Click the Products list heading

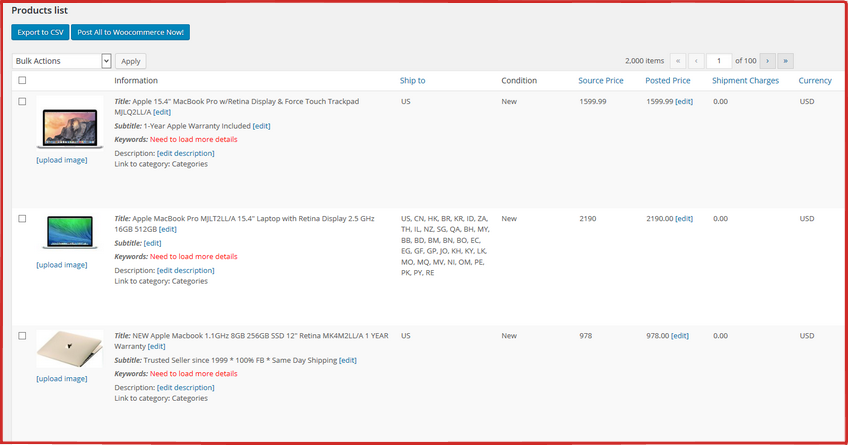tap(39, 10)
